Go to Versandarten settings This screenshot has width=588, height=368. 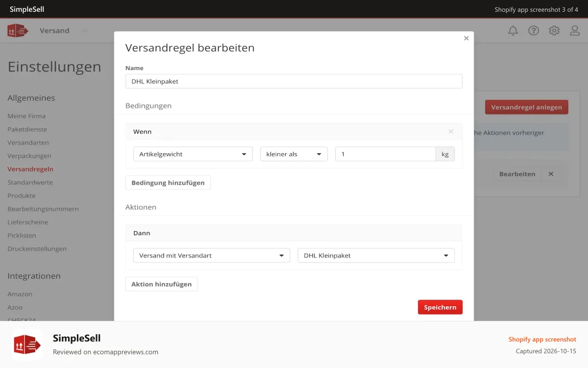[28, 143]
